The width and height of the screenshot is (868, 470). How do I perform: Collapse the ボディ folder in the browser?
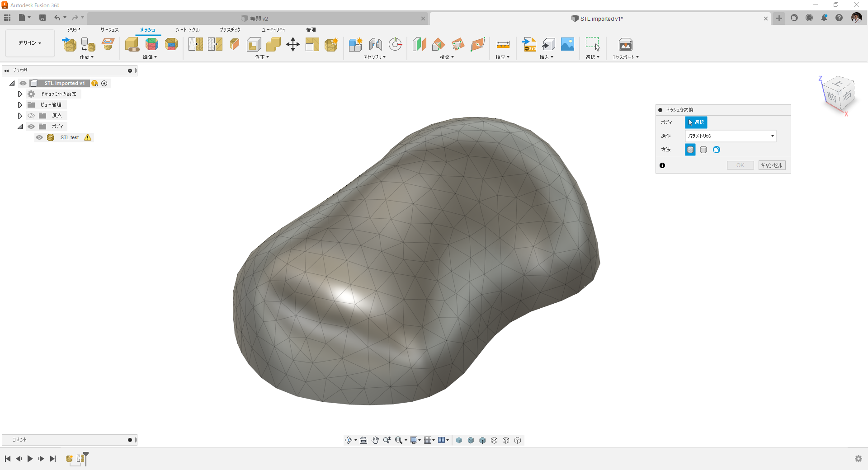(20, 126)
